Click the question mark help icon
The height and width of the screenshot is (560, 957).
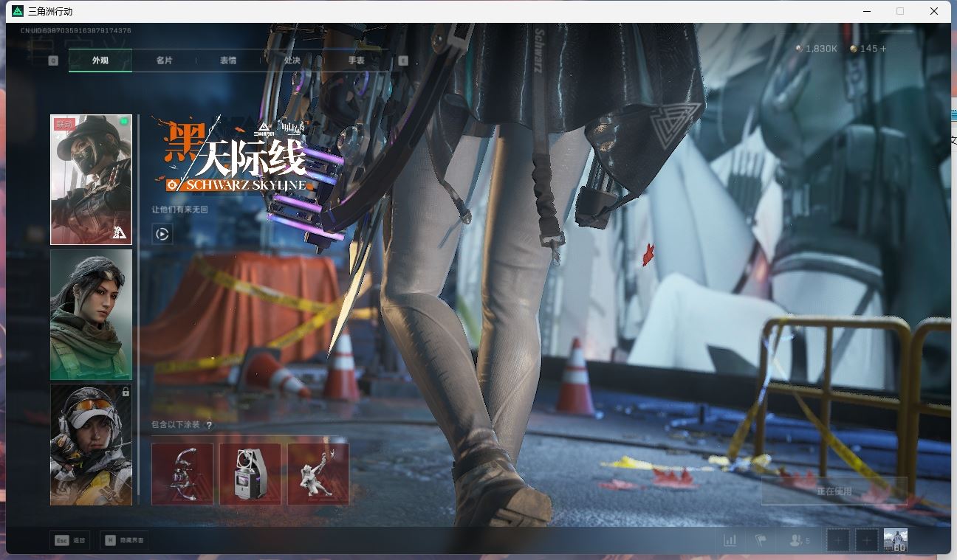[x=209, y=426]
